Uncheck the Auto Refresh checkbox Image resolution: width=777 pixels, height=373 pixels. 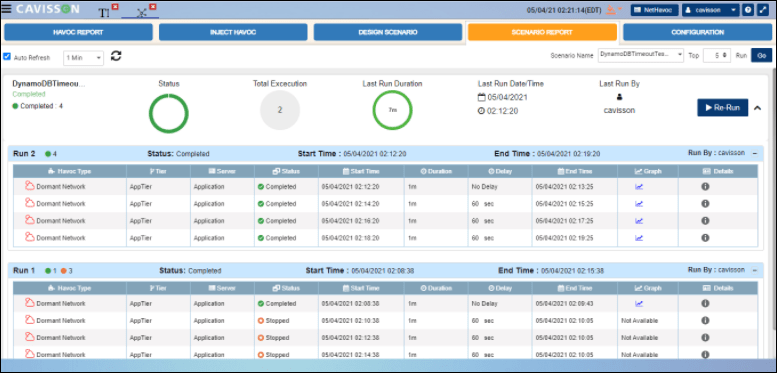7,57
